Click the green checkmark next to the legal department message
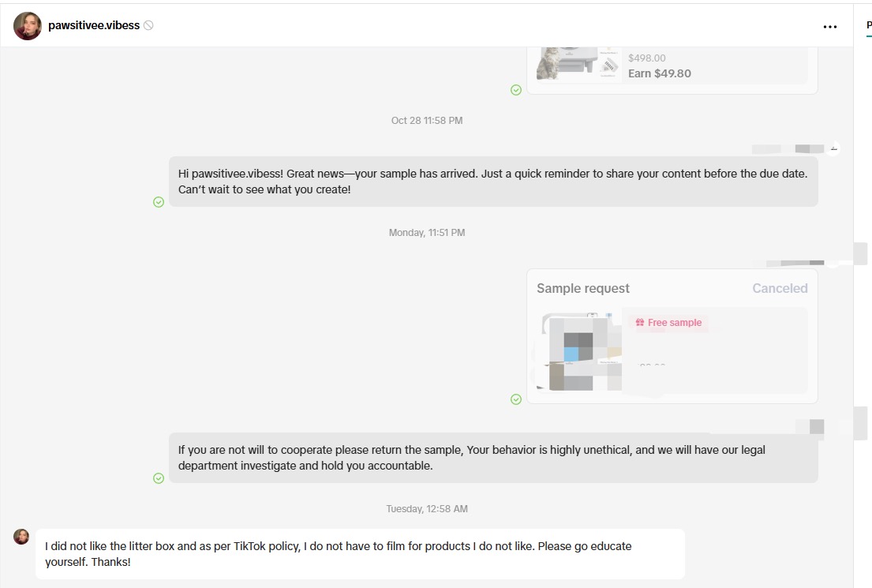 coord(159,478)
